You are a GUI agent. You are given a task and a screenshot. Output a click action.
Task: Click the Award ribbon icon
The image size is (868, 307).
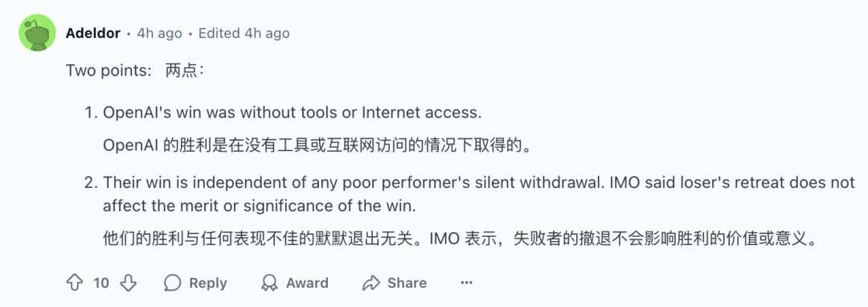coord(269,283)
